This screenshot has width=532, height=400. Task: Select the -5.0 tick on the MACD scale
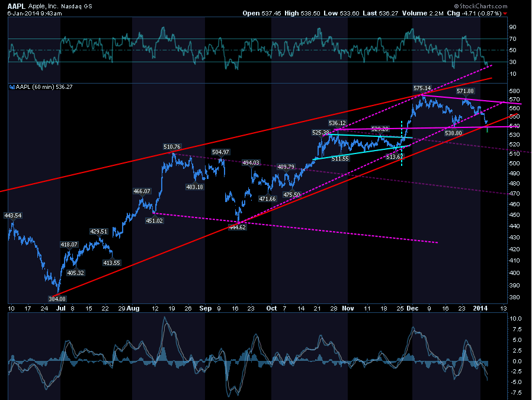coord(515,382)
